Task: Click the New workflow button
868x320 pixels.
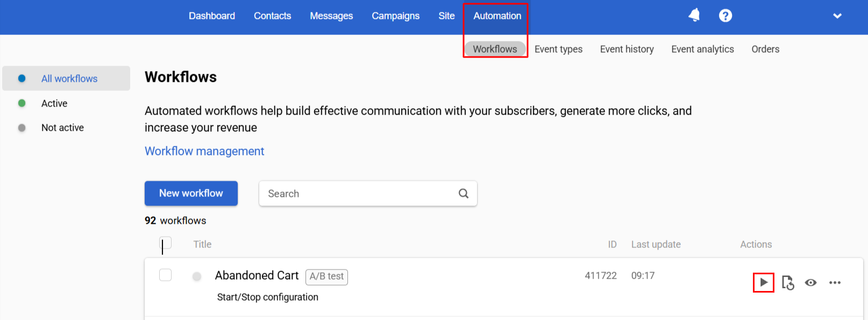Action: pyautogui.click(x=191, y=193)
